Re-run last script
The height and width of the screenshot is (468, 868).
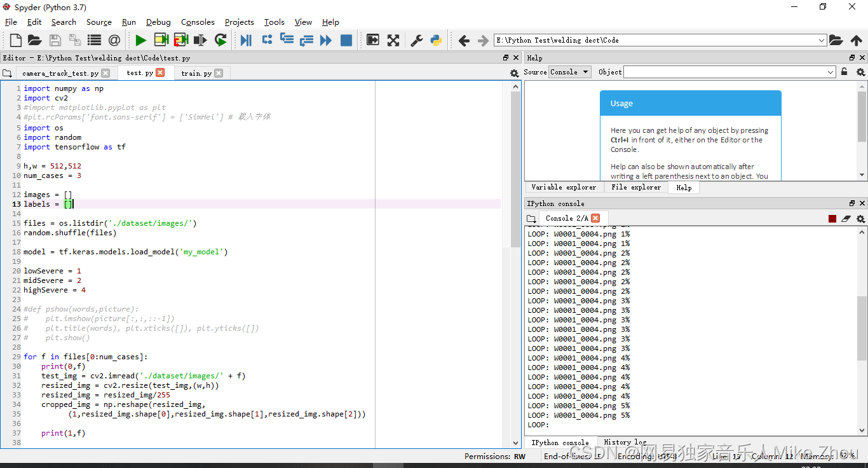click(x=220, y=40)
